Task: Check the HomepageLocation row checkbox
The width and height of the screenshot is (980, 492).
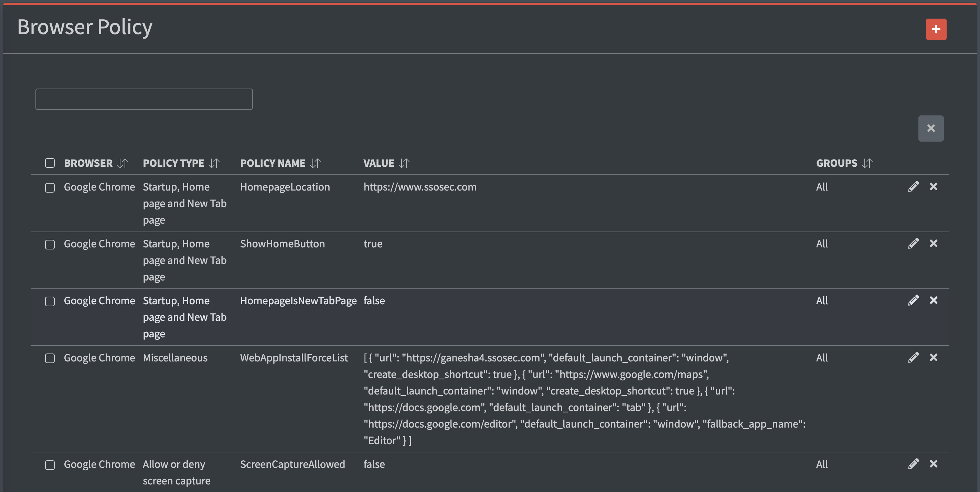Action: (50, 188)
